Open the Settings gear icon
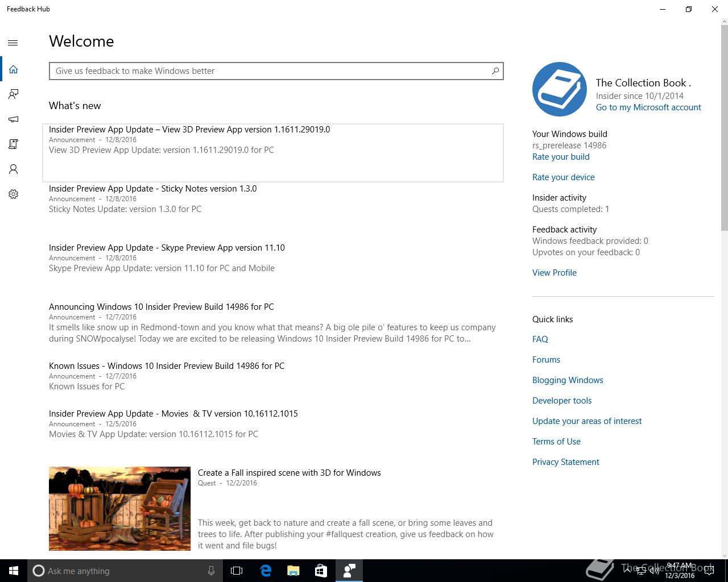 [x=13, y=194]
